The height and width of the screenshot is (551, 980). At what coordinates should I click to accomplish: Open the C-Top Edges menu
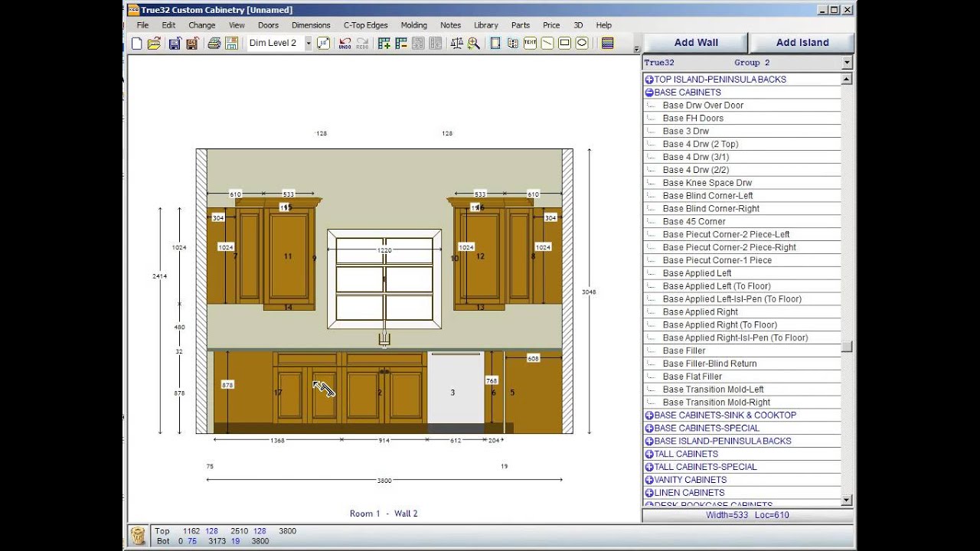coord(365,25)
